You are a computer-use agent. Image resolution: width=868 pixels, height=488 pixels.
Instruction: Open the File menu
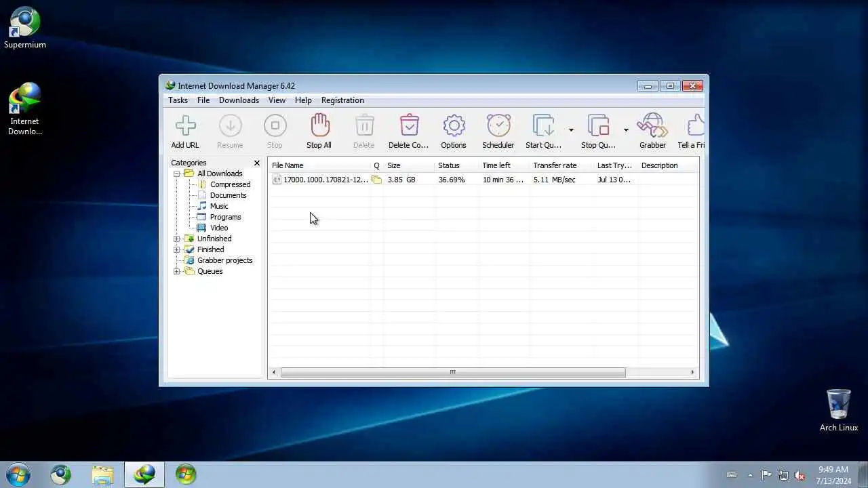coord(203,100)
